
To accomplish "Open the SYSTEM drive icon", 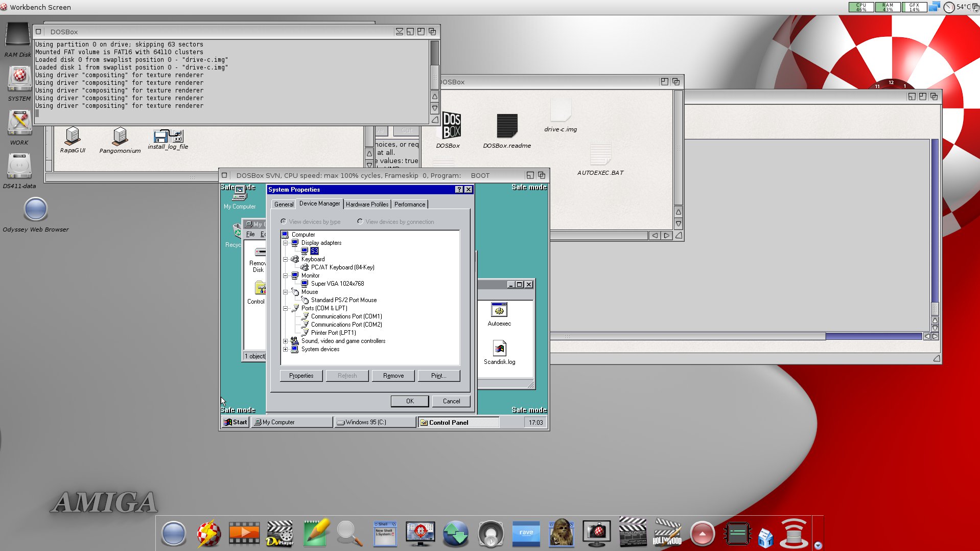I will click(x=19, y=80).
